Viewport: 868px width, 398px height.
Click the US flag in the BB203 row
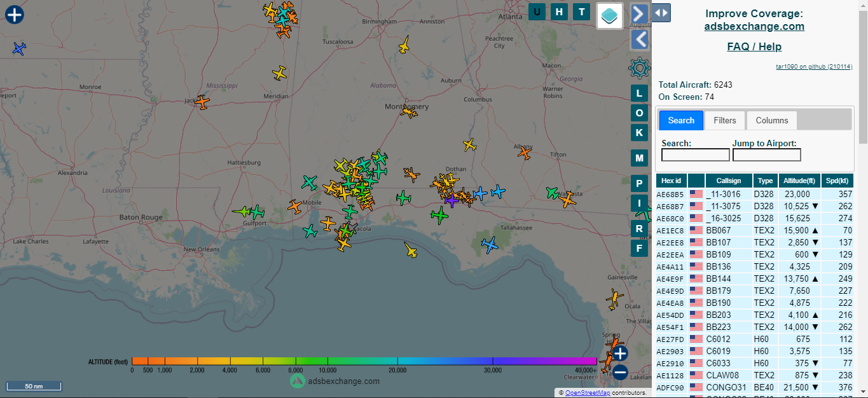(x=696, y=315)
